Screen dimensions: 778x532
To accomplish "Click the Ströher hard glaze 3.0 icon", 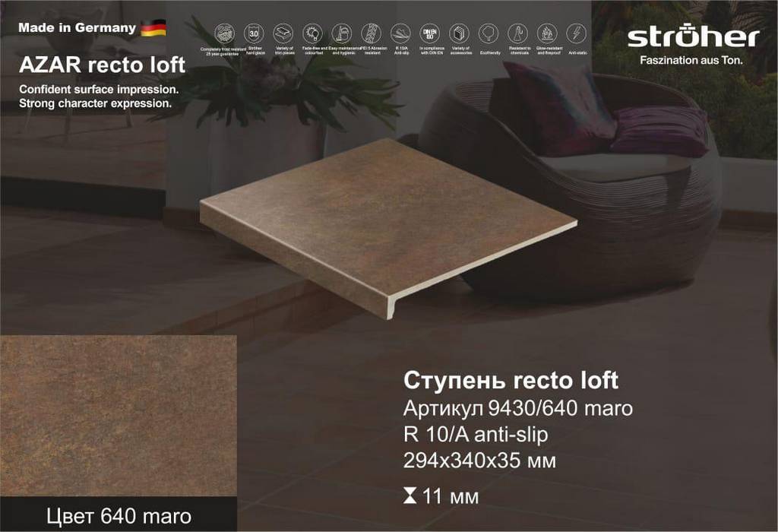I will point(254,33).
